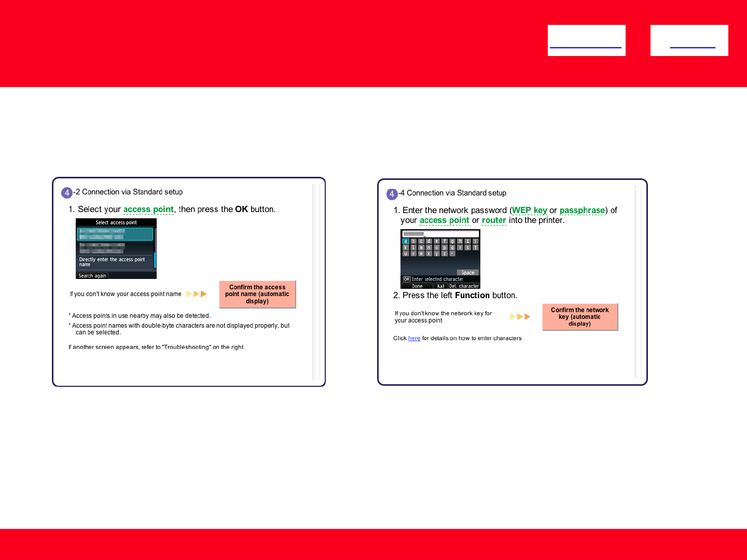Click the scrollbar of the 4-4 panel
The height and width of the screenshot is (560, 747).
click(x=638, y=282)
